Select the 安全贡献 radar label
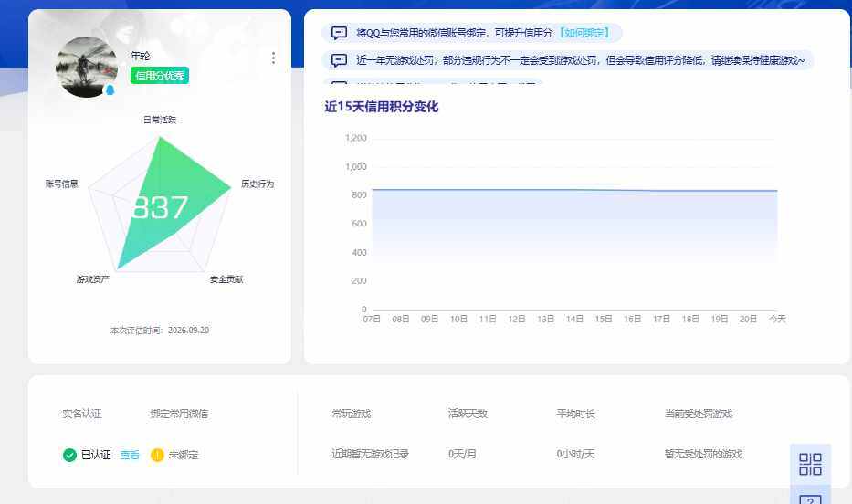The height and width of the screenshot is (504, 852). (226, 279)
